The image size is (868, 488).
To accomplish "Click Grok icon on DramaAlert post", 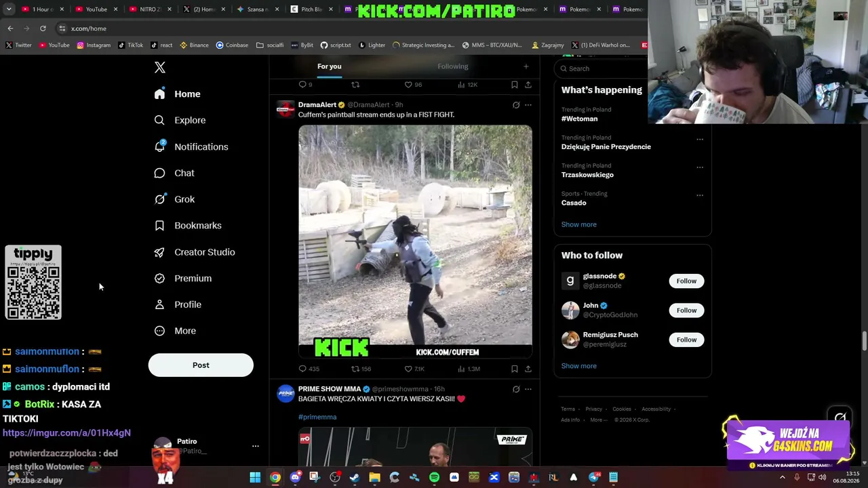I will pyautogui.click(x=516, y=105).
